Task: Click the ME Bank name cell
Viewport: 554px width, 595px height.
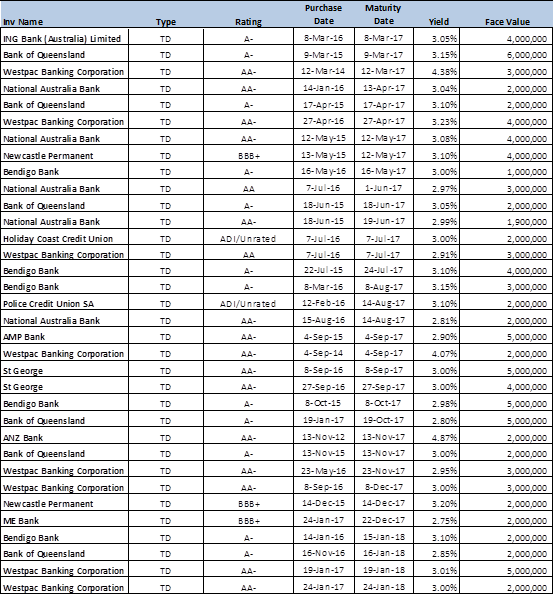Action: click(65, 521)
